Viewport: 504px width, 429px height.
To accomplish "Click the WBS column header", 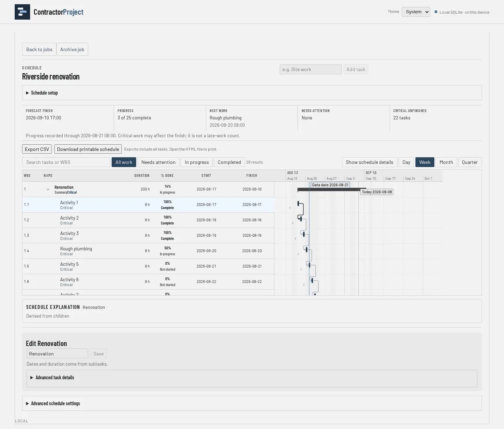I will (27, 175).
